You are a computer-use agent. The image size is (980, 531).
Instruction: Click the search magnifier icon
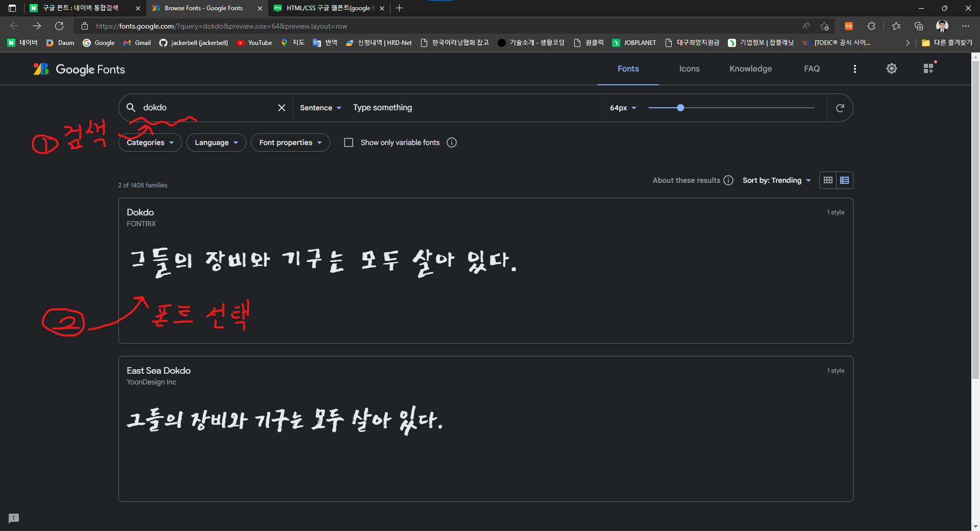tap(131, 107)
